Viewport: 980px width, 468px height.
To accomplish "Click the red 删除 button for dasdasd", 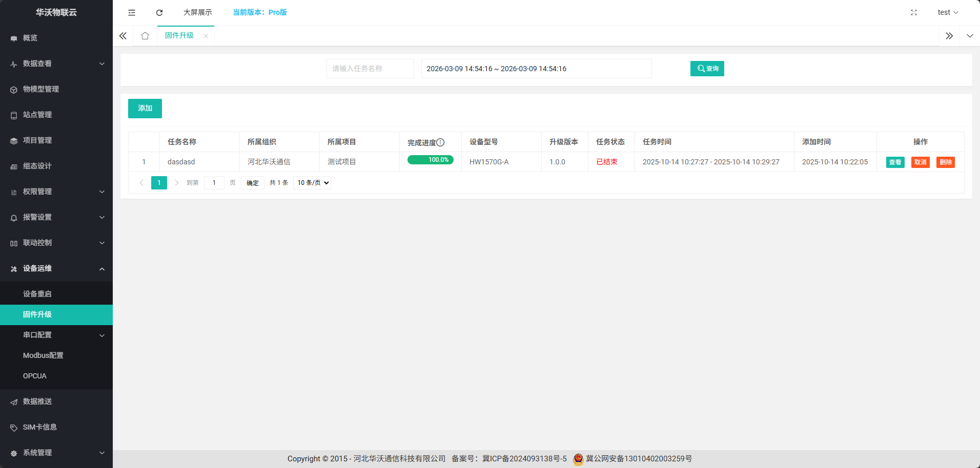I will coord(945,162).
